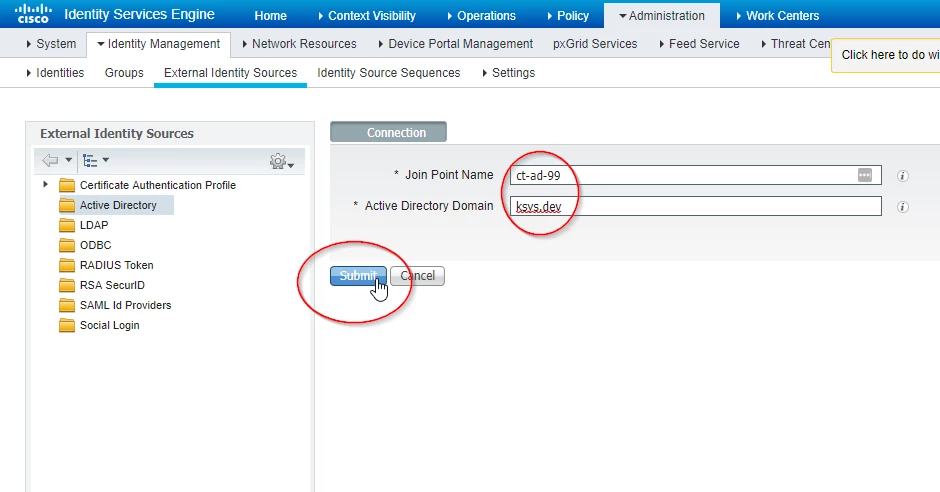Click the 'Click here to do' notification popup
Viewport: 940px width, 492px height.
[x=885, y=55]
